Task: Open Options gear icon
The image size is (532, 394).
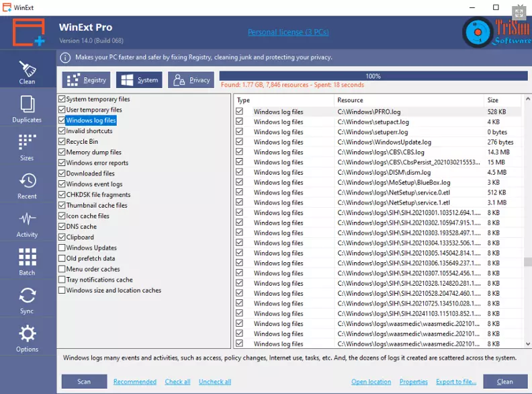Action: pyautogui.click(x=27, y=339)
